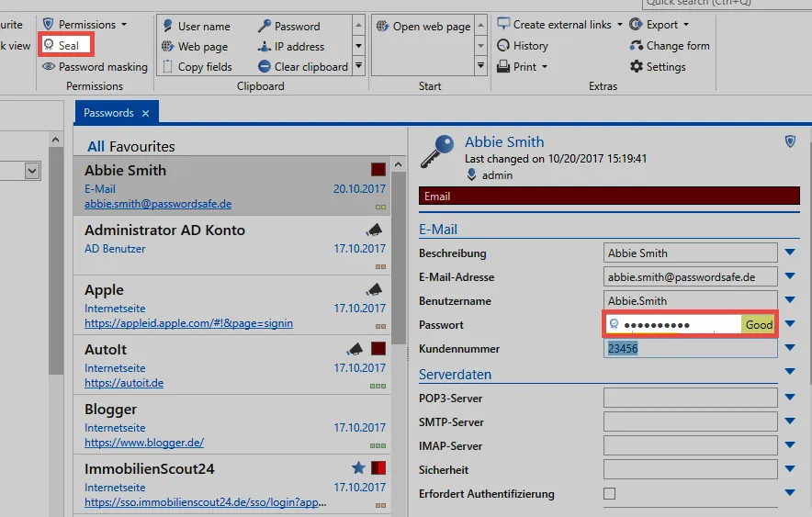
Task: Open the https://autoit.de link
Action: [x=124, y=383]
